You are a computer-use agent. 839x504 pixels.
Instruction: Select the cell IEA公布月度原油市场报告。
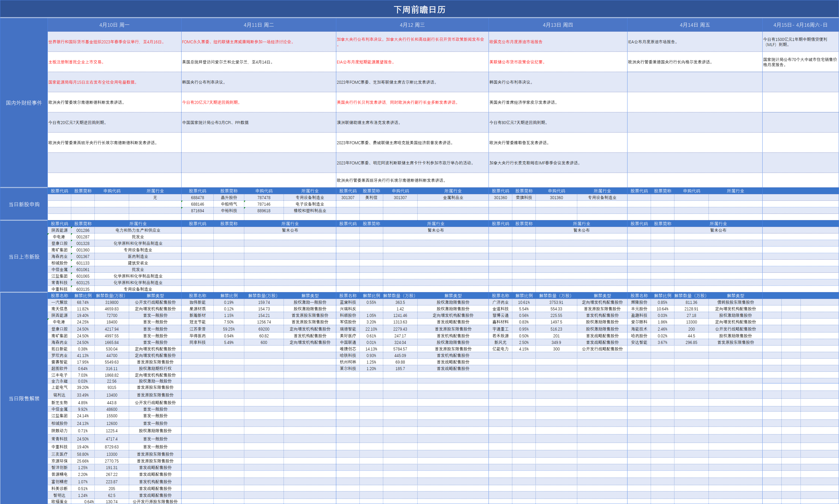pyautogui.click(x=695, y=42)
